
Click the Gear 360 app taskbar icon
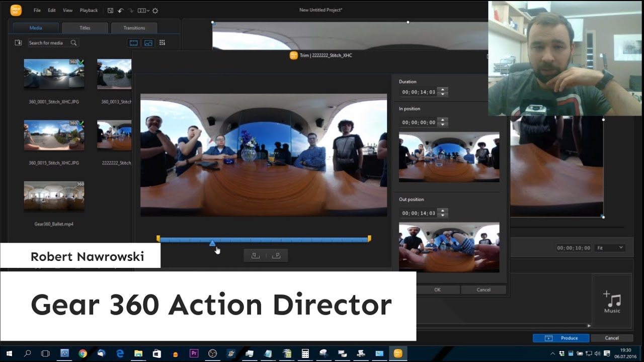pos(398,353)
